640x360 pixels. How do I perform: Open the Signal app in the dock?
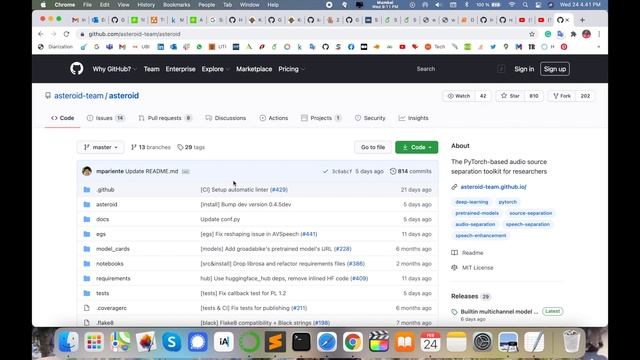pyautogui.click(x=198, y=341)
